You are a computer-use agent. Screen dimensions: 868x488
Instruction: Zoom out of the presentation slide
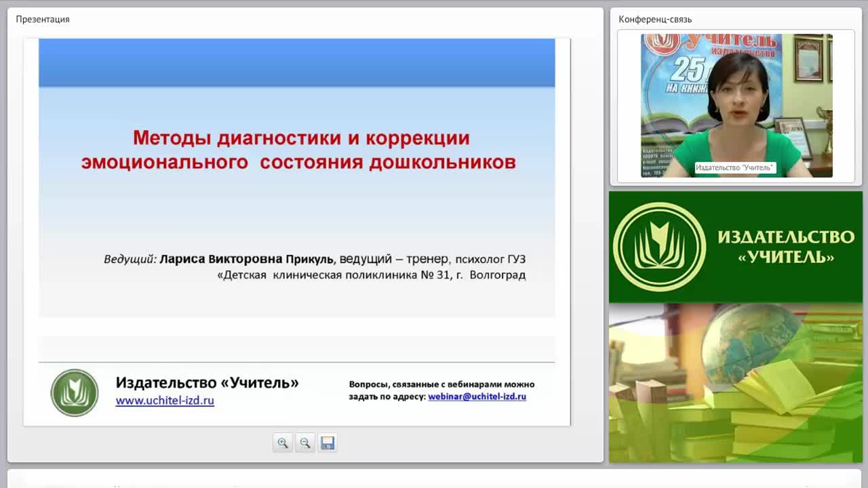tap(305, 443)
